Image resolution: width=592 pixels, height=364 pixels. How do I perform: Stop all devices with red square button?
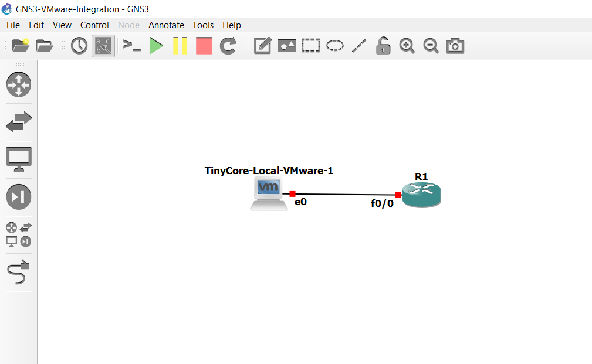point(204,46)
